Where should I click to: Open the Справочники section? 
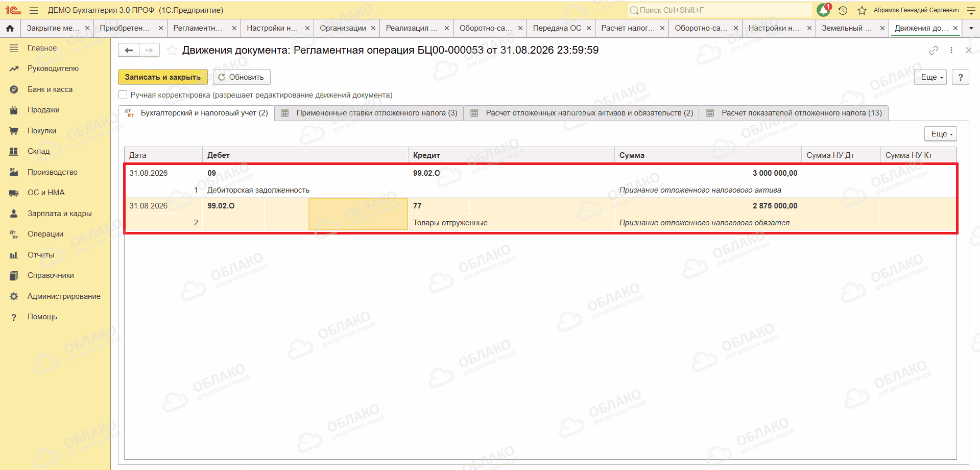pyautogui.click(x=51, y=275)
